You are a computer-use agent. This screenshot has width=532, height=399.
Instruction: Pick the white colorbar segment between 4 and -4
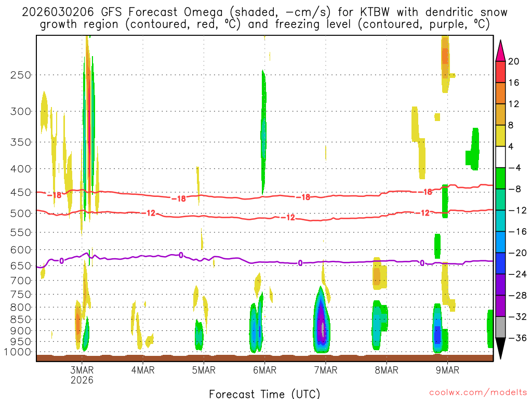click(x=500, y=157)
